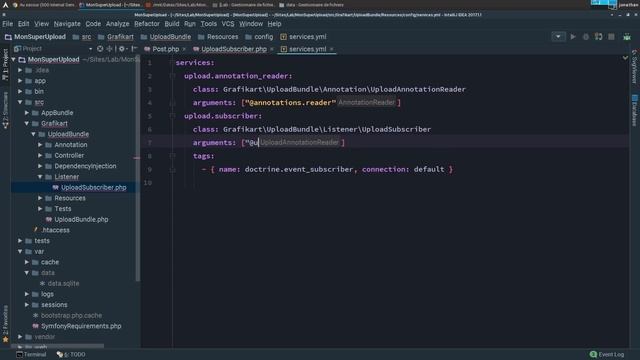Click config in the breadcrumb bar
Image resolution: width=640 pixels, height=360 pixels.
point(263,37)
